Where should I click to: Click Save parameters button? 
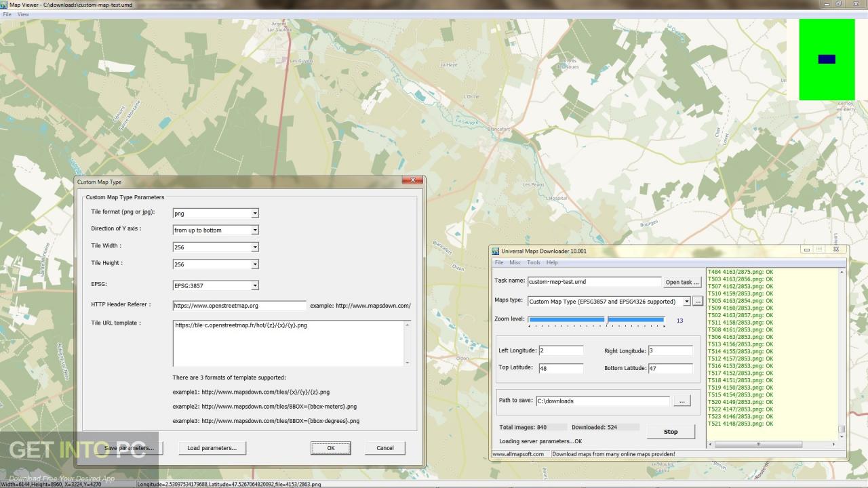coord(129,448)
